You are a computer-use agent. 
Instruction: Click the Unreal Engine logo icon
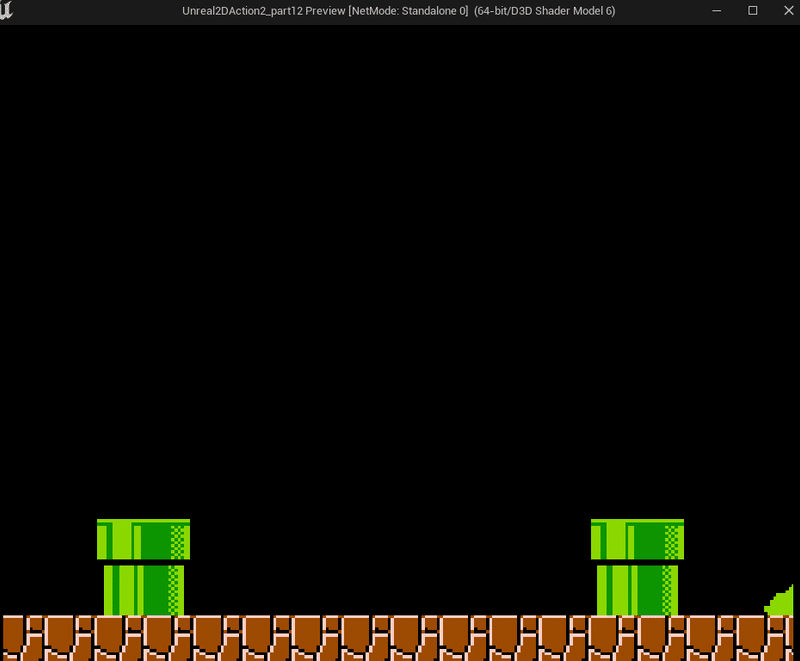tap(6, 10)
